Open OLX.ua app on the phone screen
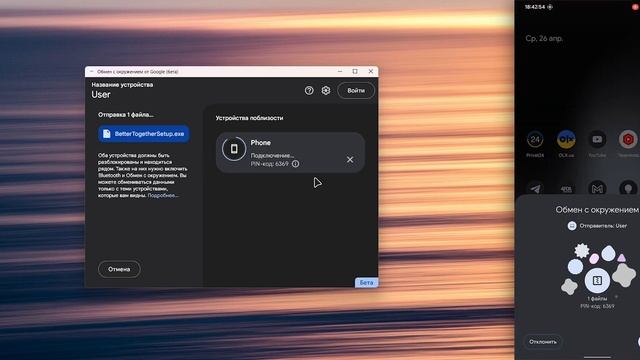 point(566,140)
